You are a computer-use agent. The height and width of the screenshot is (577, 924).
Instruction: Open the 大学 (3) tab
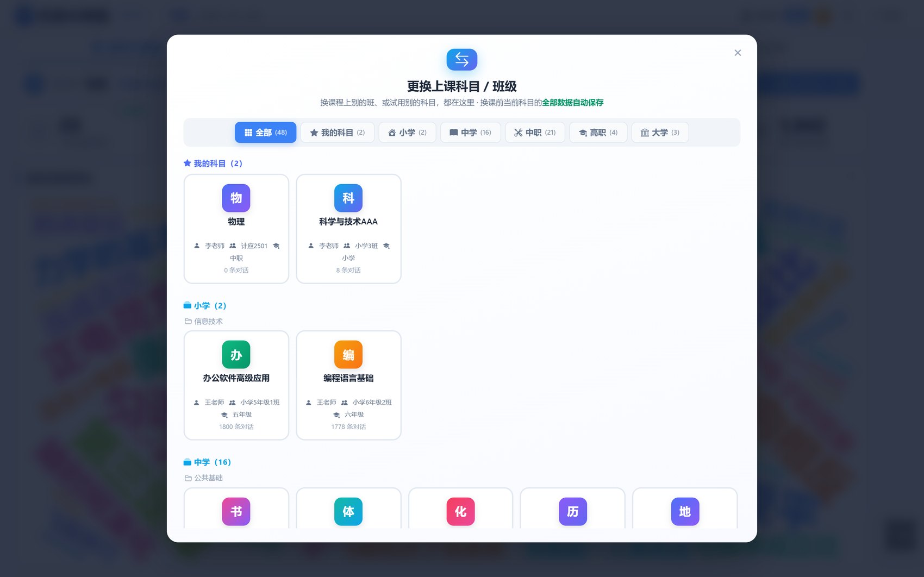(660, 133)
